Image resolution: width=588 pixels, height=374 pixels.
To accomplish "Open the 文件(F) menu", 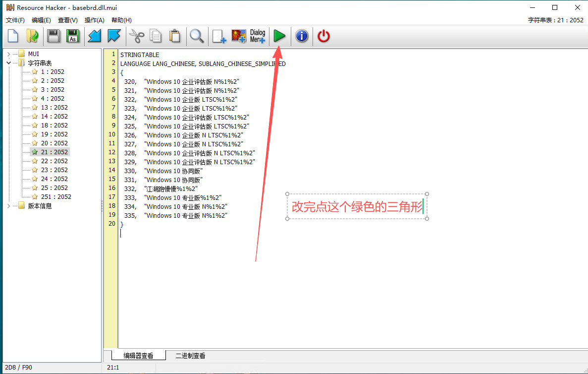I will (15, 20).
